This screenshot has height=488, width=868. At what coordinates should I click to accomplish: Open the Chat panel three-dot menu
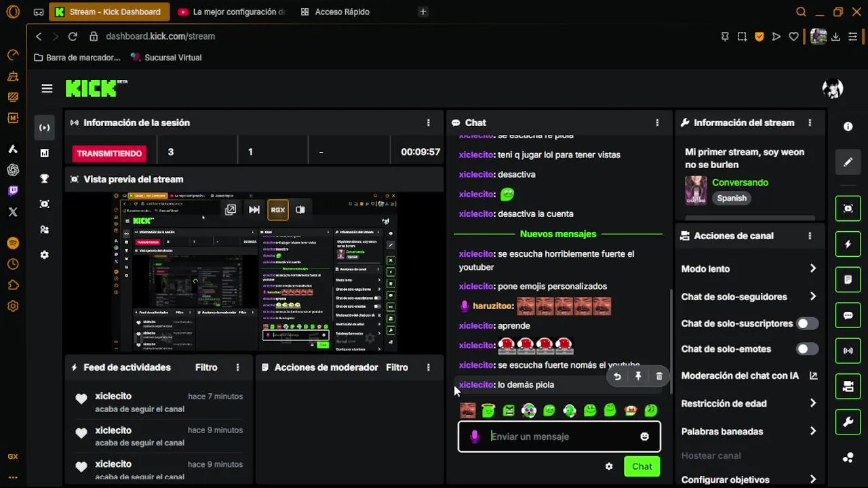(x=657, y=123)
